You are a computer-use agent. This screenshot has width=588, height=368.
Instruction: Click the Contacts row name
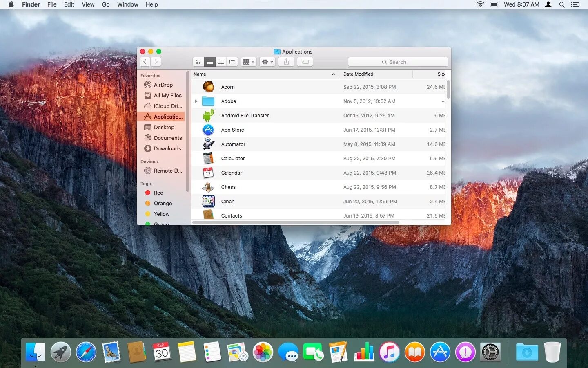[x=232, y=215]
